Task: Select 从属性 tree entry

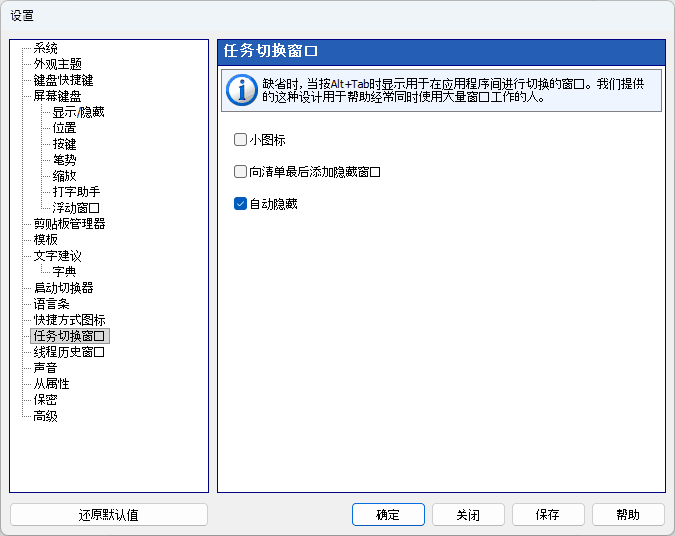Action: [x=51, y=384]
